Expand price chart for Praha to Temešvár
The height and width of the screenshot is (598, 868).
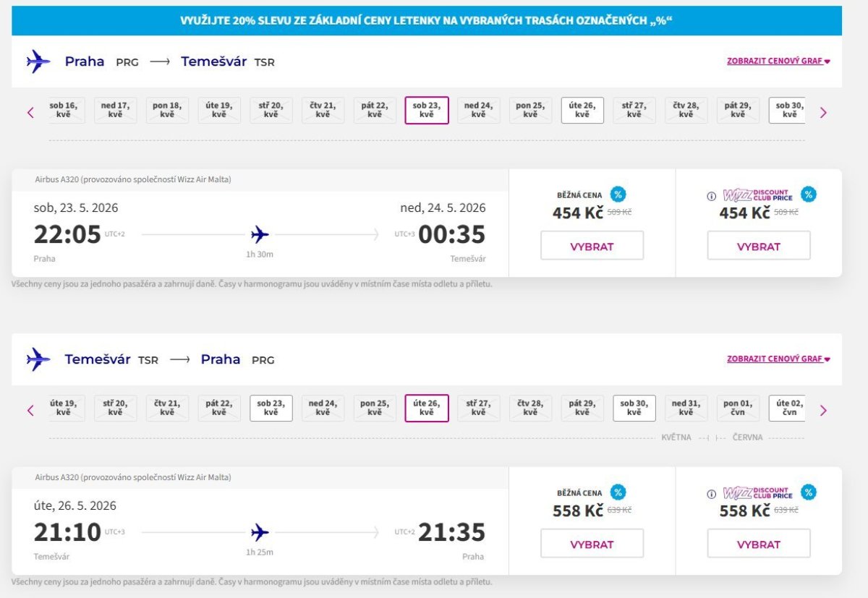pyautogui.click(x=778, y=61)
